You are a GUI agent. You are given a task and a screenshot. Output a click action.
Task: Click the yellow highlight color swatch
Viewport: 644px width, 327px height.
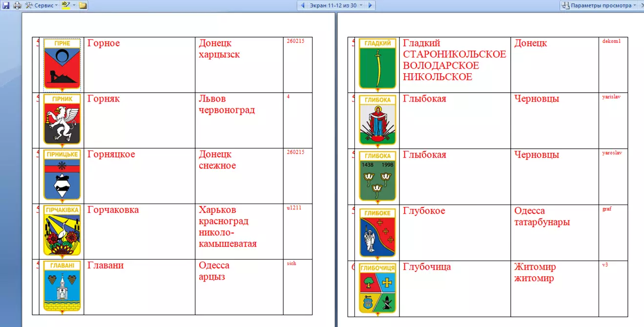click(x=65, y=7)
